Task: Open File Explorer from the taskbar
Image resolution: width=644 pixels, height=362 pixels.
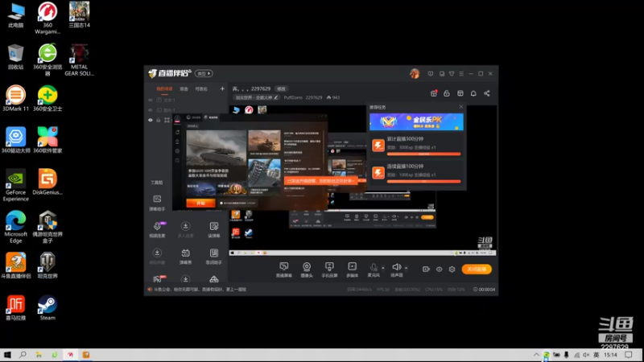Action: 39,355
